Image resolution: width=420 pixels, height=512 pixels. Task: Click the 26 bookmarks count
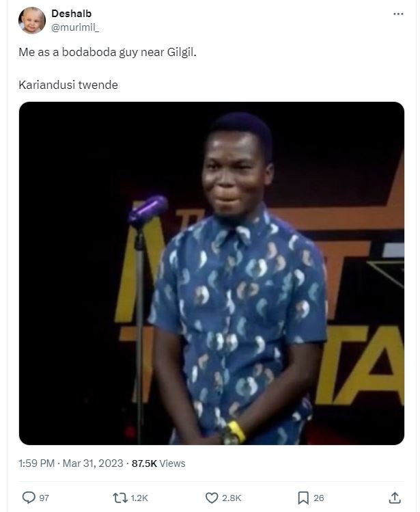318,498
